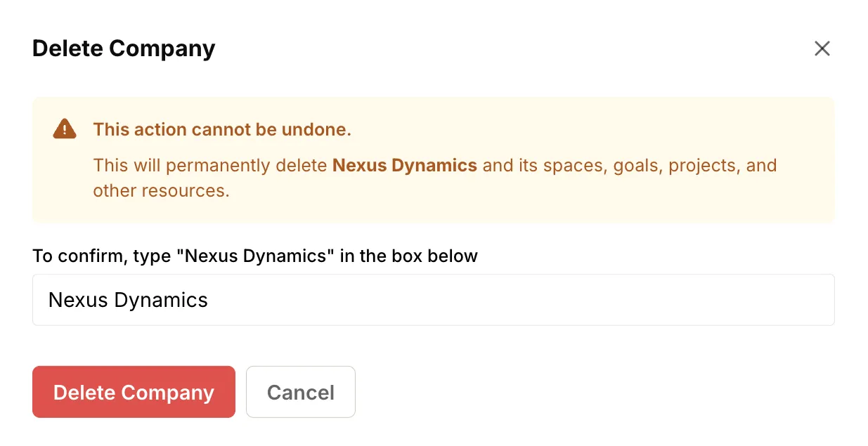Click the instruction text above the input
Screen dimensions: 868x446
254,256
